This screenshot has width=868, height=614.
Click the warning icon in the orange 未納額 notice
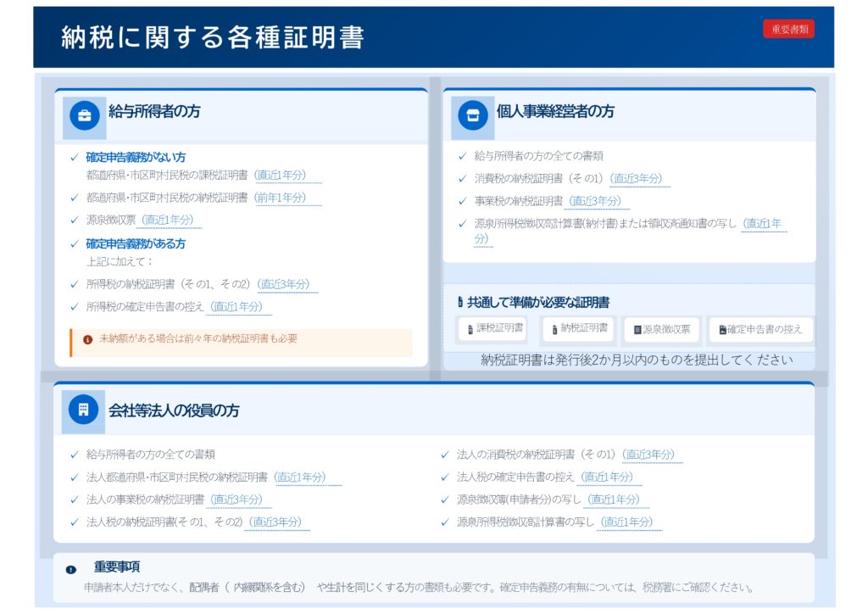(87, 339)
